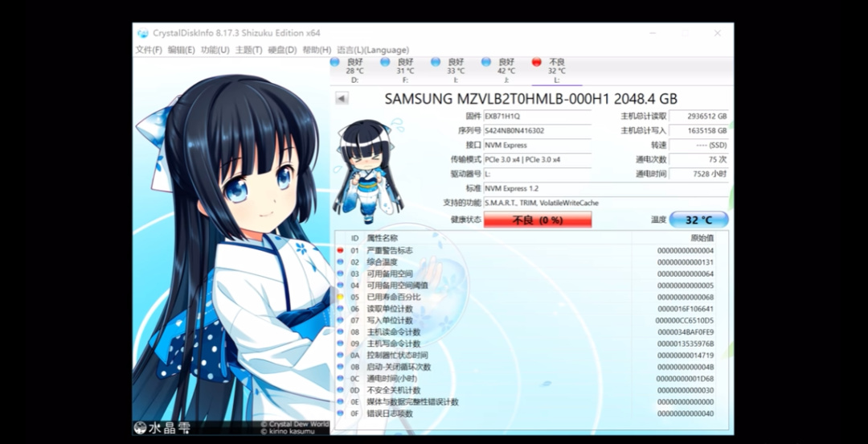Viewport: 868px width, 444px height.
Task: Click total host writes value 1635158 GB
Action: coord(698,131)
